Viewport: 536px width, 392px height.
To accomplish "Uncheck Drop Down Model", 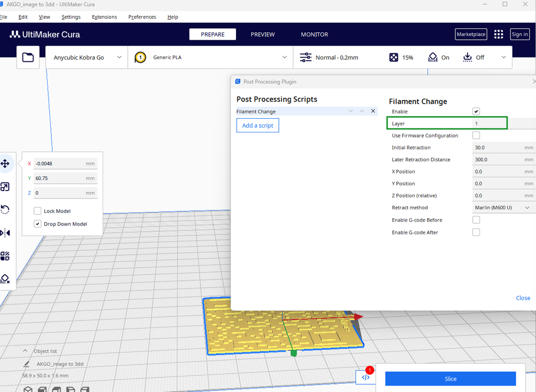I will [x=38, y=224].
